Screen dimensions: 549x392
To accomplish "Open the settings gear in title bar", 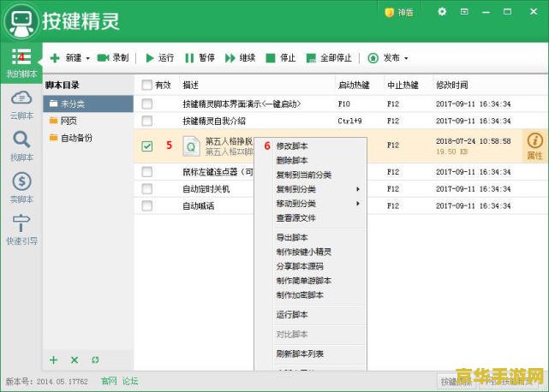I will (442, 11).
